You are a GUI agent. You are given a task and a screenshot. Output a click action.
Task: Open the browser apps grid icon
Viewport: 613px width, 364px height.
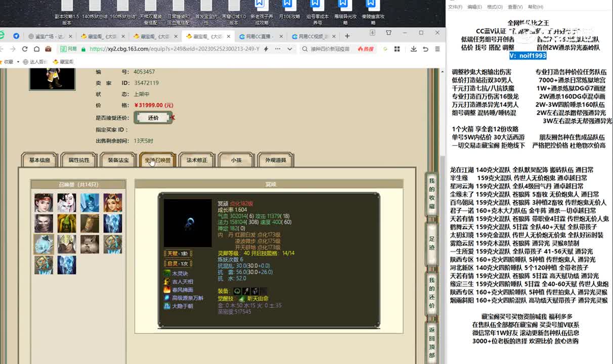coord(397,49)
